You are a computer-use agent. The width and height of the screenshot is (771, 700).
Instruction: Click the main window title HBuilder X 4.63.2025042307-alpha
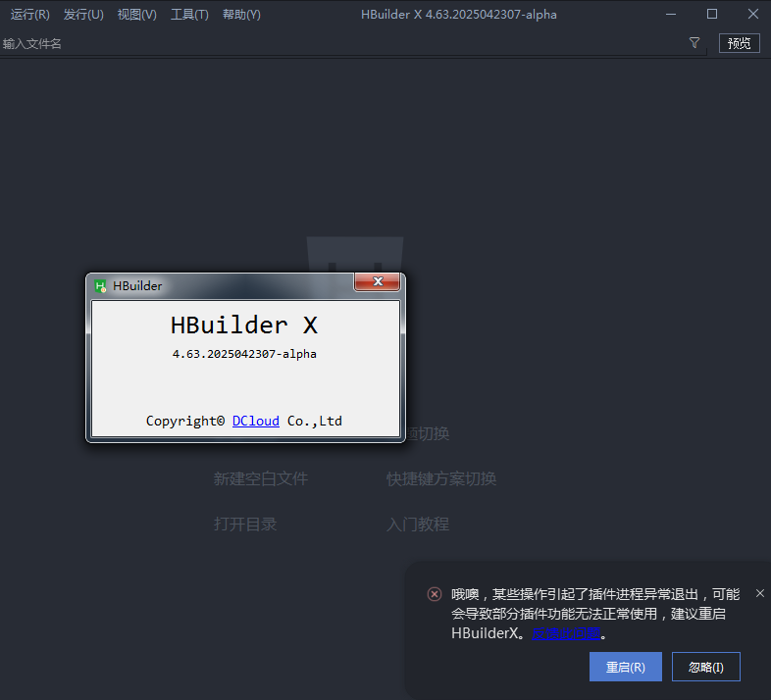(x=459, y=15)
